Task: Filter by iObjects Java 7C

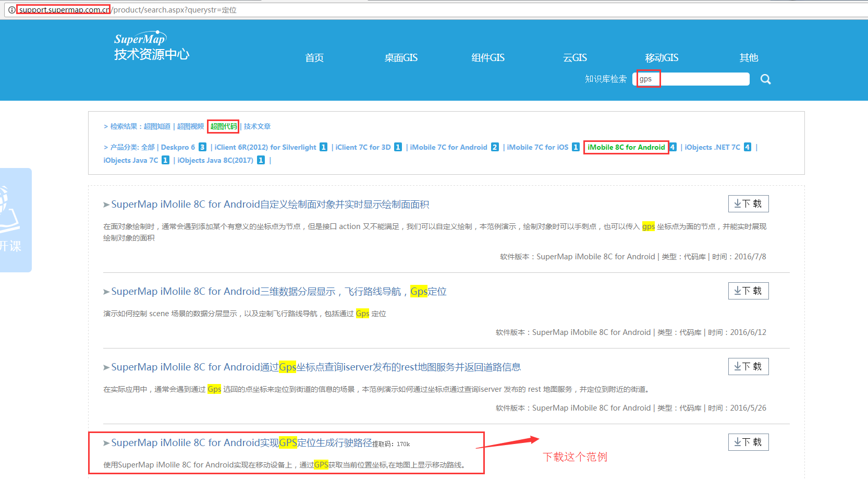Action: (x=131, y=160)
